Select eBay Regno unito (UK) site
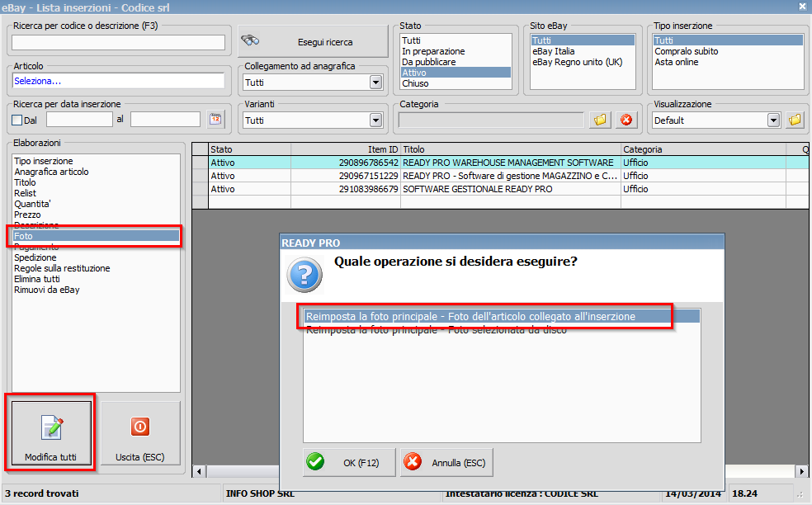 (583, 62)
